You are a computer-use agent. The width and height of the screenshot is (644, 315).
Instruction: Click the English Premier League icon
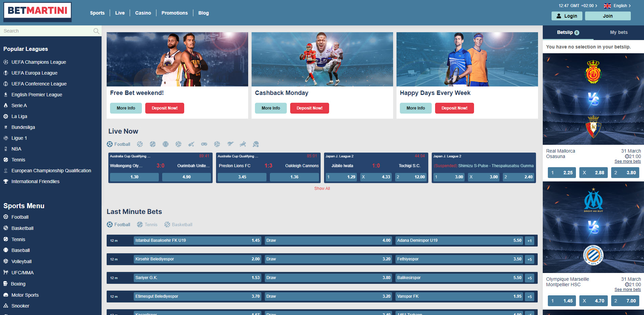pyautogui.click(x=6, y=95)
